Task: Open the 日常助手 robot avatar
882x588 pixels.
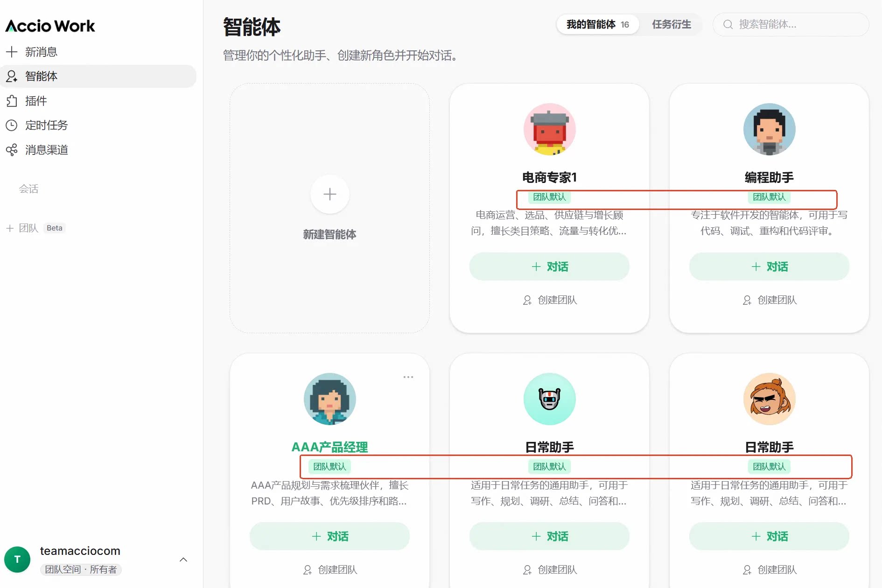Action: [550, 399]
